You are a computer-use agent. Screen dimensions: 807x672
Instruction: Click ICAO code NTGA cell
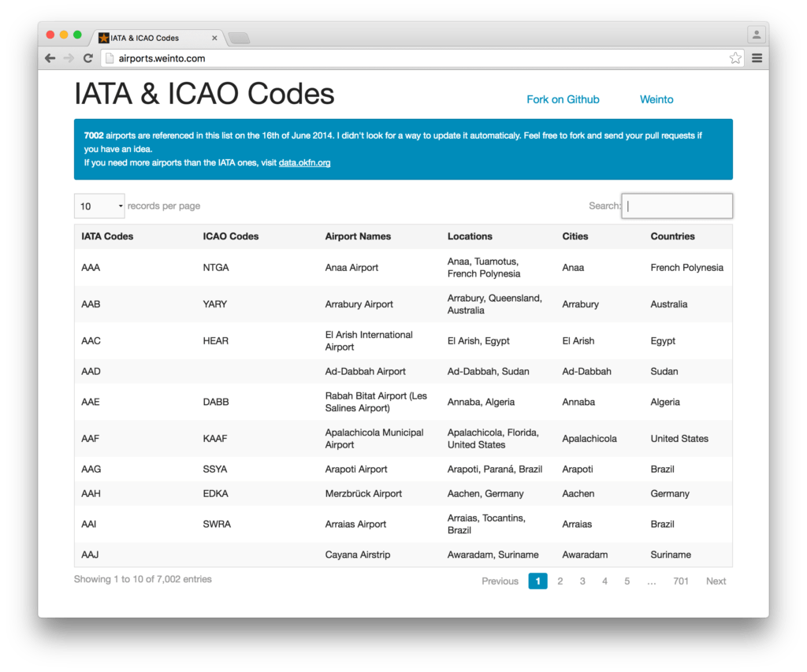coord(216,268)
